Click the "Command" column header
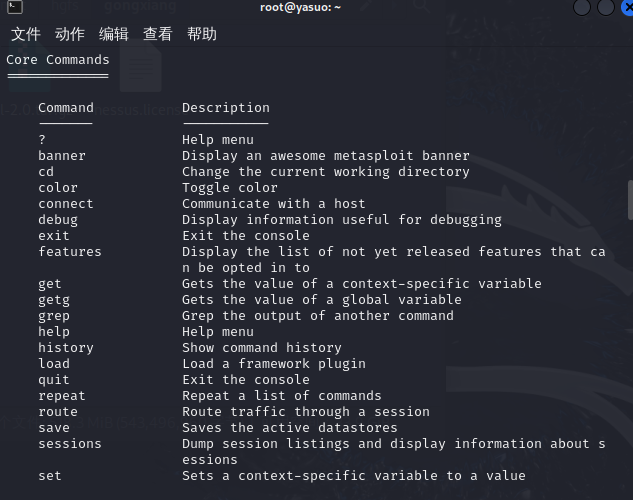This screenshot has height=500, width=633. pos(66,108)
